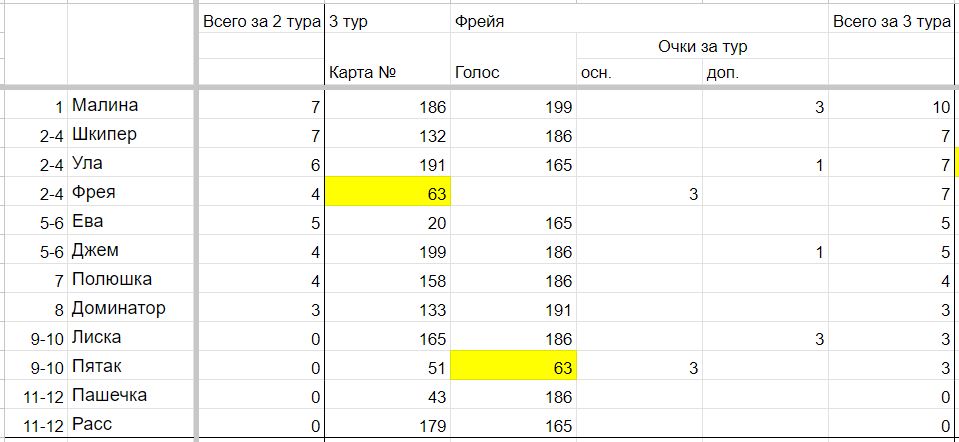Select the yellow cell with 63 in Фрея row
The image size is (959, 442).
pyautogui.click(x=388, y=192)
